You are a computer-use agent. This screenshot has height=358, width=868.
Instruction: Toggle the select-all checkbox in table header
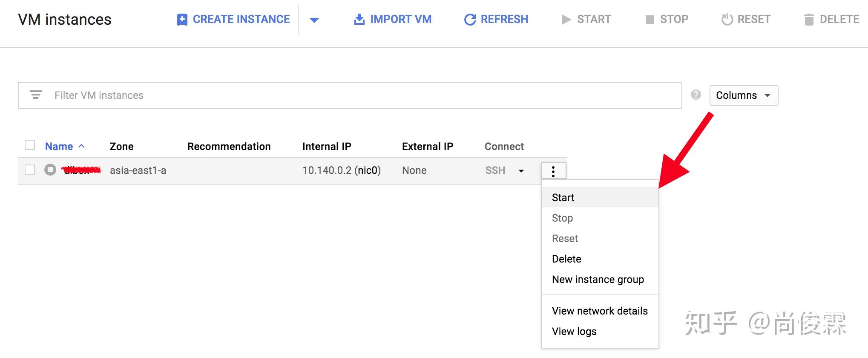[30, 145]
